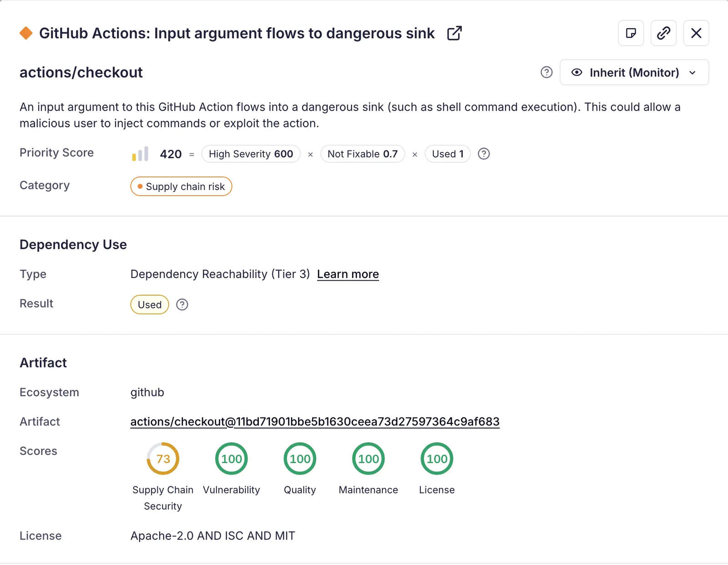This screenshot has height=565, width=728.
Task: Click the Not Fixable 0.7 pill
Action: [x=362, y=154]
